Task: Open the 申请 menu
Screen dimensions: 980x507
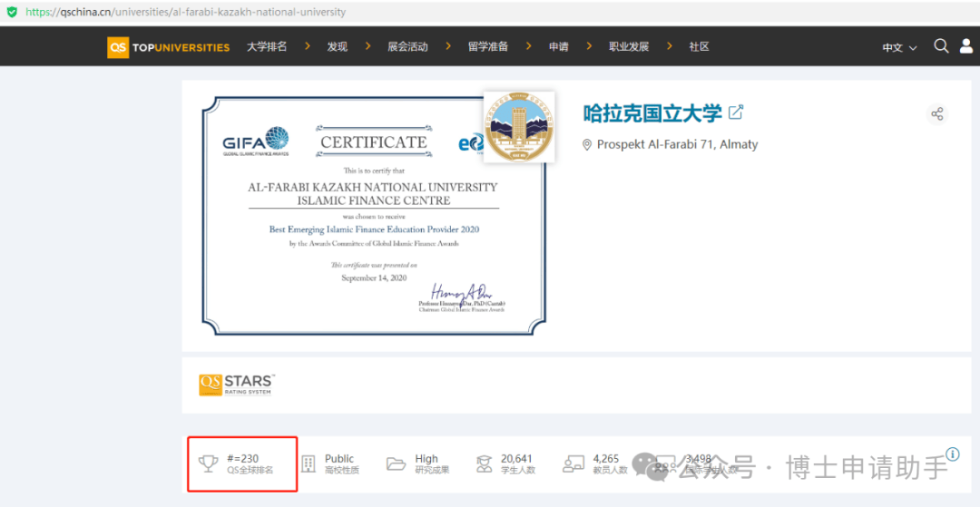Action: [x=559, y=47]
